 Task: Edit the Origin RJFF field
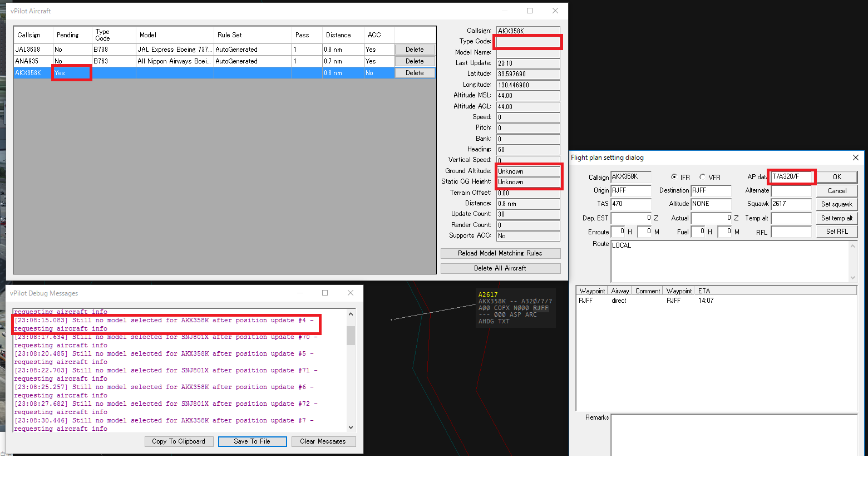pos(630,191)
